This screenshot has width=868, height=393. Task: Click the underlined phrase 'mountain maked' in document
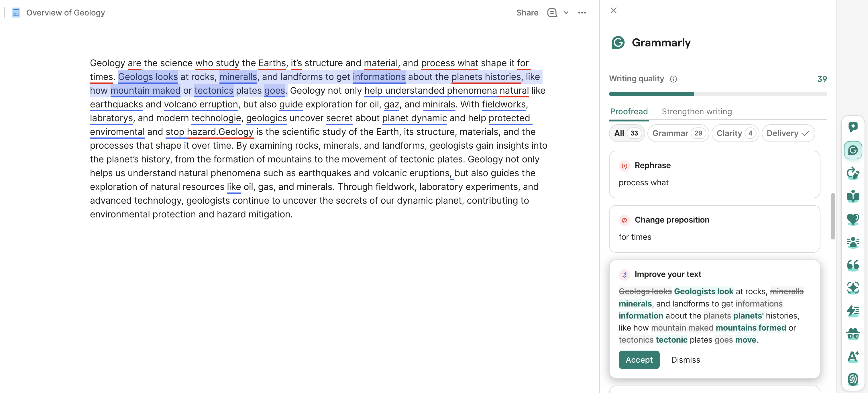(146, 91)
